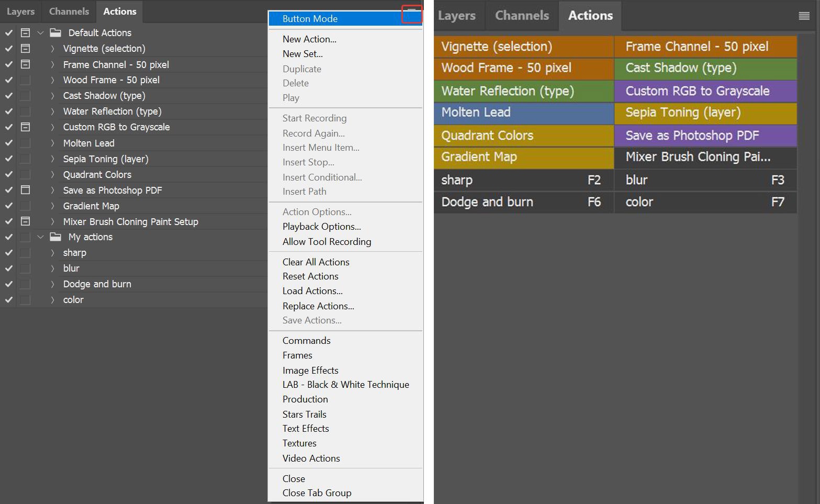The height and width of the screenshot is (504, 820).
Task: Toggle dialog icon for Frame Channel action
Action: (x=25, y=64)
